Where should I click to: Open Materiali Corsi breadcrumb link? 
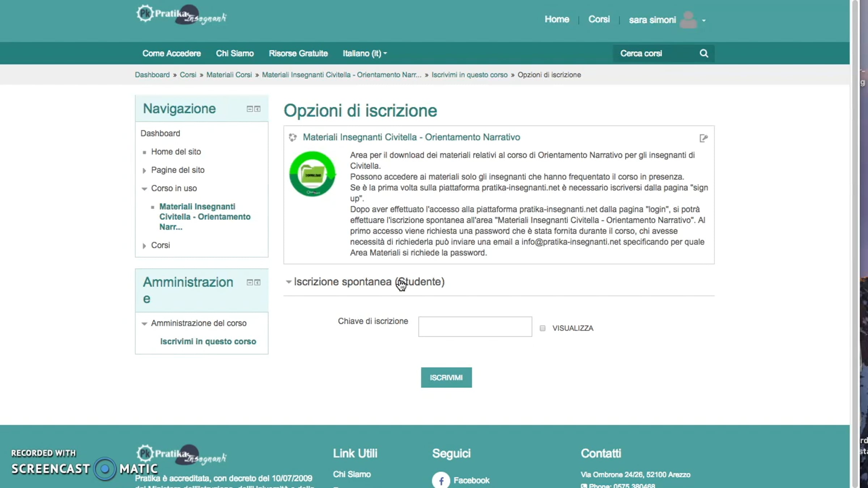(x=229, y=75)
